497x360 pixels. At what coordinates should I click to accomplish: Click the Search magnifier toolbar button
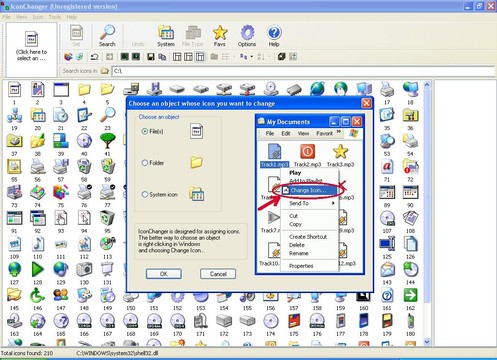click(x=107, y=36)
